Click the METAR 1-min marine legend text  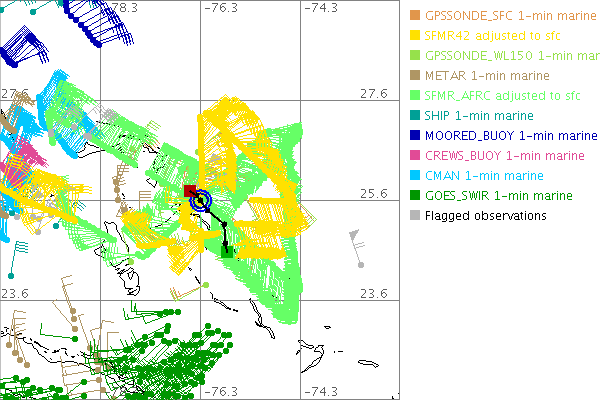pyautogui.click(x=480, y=75)
